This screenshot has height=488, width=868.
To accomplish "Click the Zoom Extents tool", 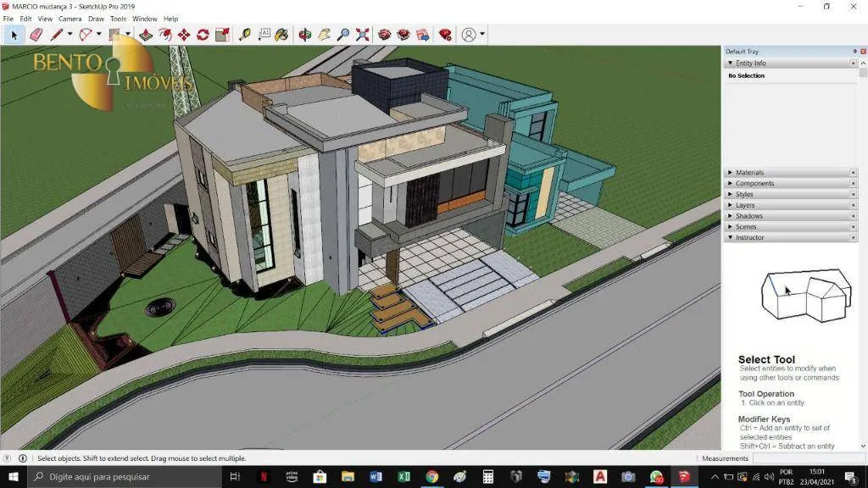I will (x=363, y=35).
